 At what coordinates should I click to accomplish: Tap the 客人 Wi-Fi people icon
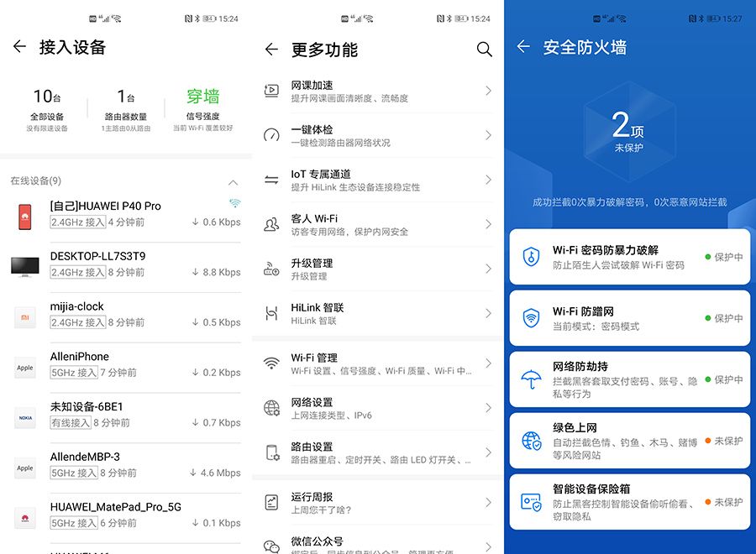272,224
